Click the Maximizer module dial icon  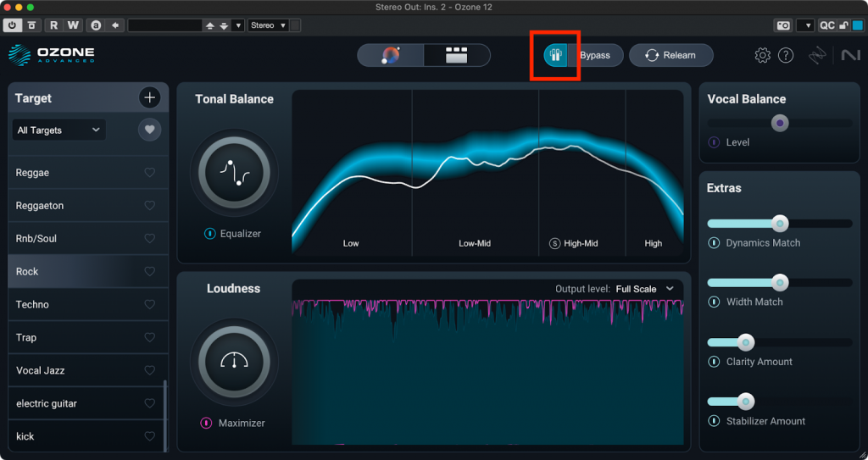tap(233, 361)
